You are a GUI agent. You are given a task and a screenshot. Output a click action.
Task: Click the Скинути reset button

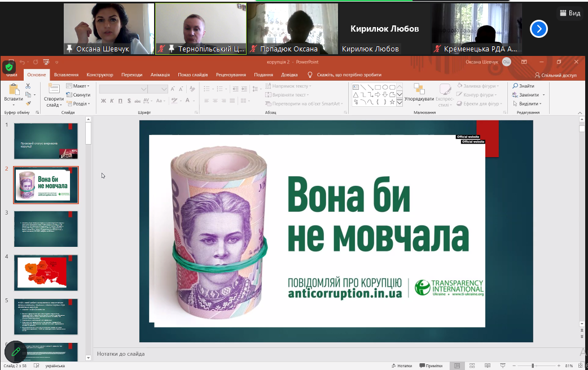[x=78, y=95]
